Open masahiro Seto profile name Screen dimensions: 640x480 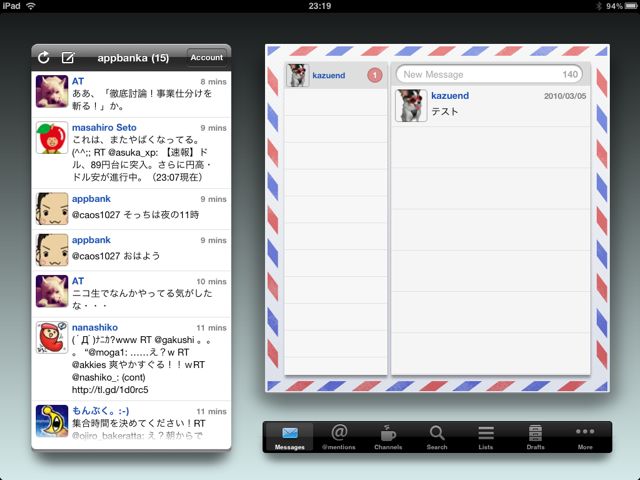point(104,127)
